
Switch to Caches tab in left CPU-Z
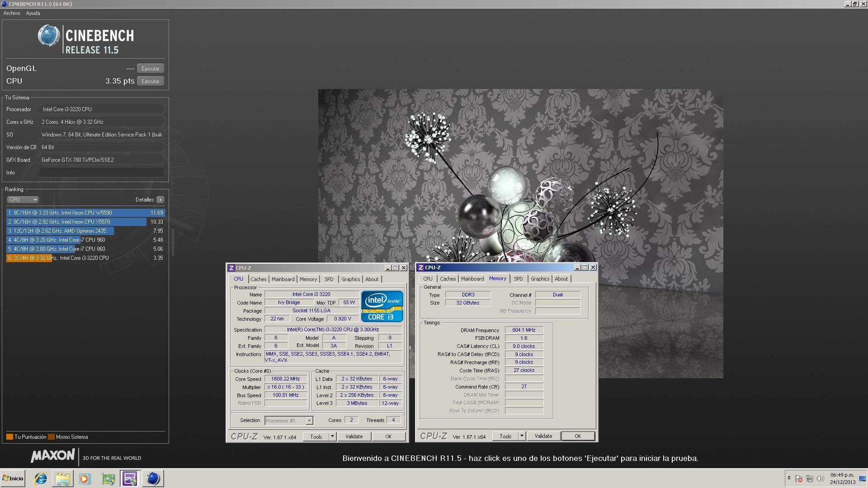point(259,279)
